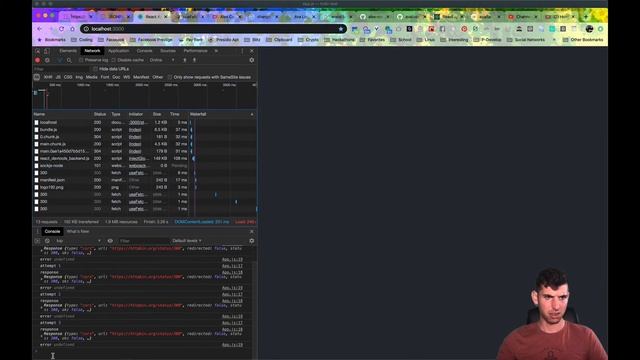
Task: Filter requests by JS type
Action: [58, 77]
